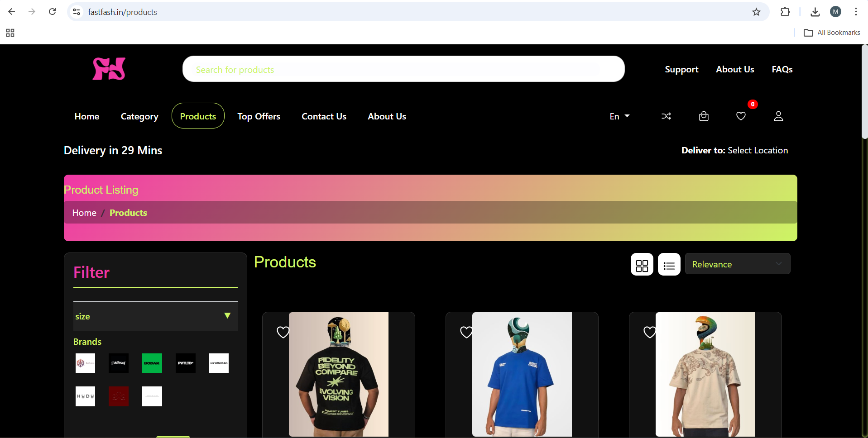This screenshot has height=438, width=868.
Task: Open the shopping bag cart icon
Action: (x=704, y=116)
